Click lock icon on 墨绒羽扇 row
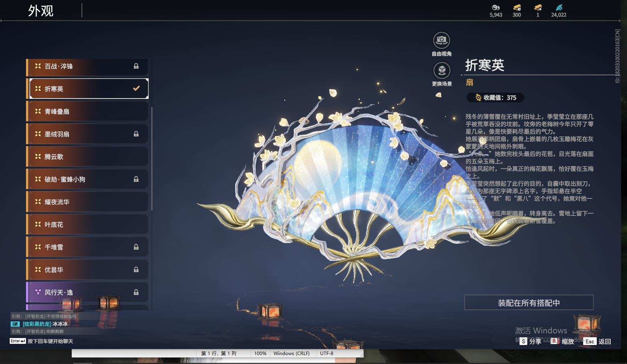The height and width of the screenshot is (364, 627). pyautogui.click(x=136, y=134)
